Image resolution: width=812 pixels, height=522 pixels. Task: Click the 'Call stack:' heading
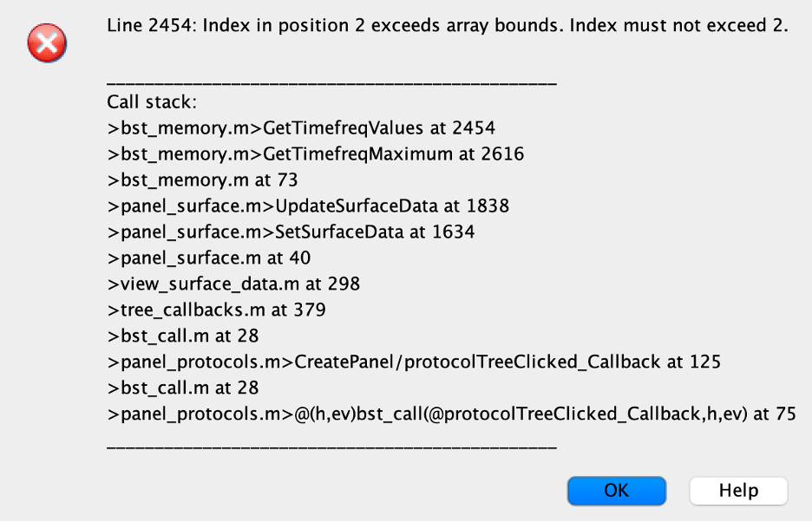coord(153,102)
